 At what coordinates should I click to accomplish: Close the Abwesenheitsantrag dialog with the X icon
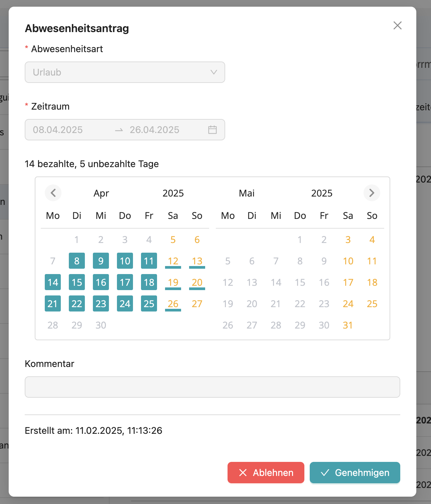397,25
